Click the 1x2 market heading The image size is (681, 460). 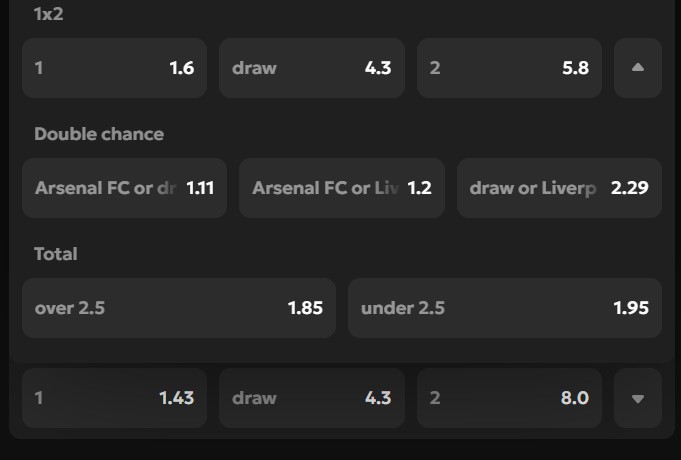tap(49, 14)
